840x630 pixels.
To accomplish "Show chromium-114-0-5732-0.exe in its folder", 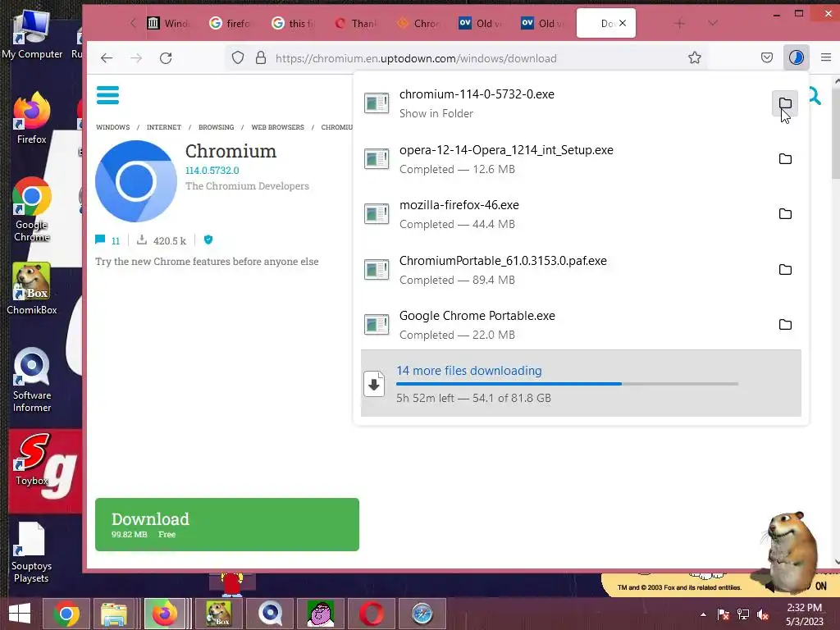I will pyautogui.click(x=785, y=103).
